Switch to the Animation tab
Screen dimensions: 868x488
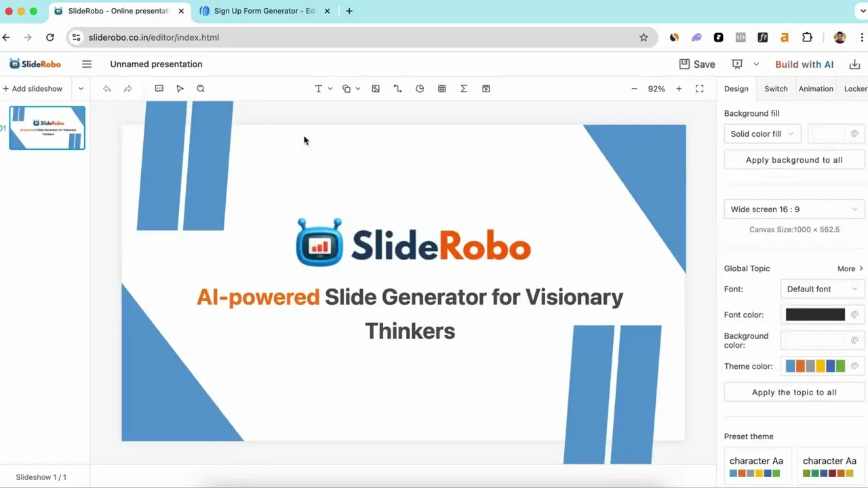click(x=816, y=89)
